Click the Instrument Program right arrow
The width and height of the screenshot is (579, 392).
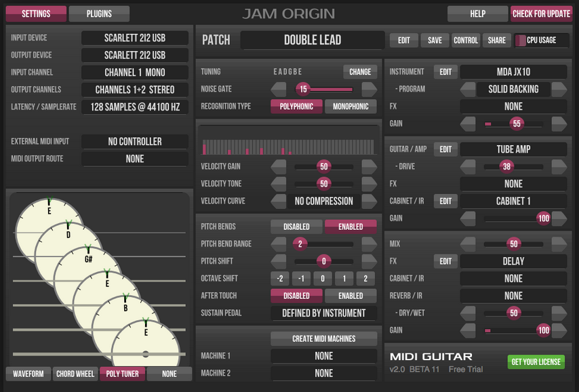559,90
